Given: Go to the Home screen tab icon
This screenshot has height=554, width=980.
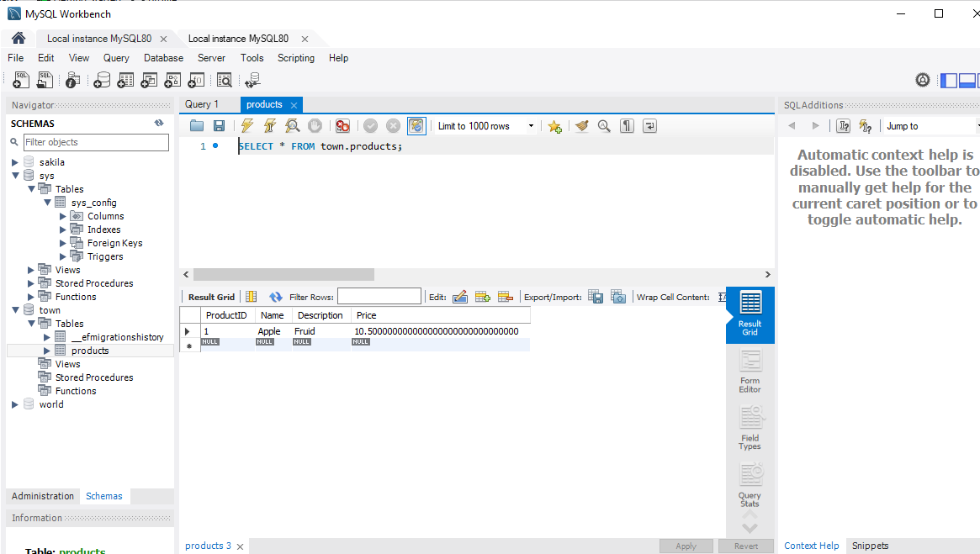Looking at the screenshot, I should tap(19, 38).
